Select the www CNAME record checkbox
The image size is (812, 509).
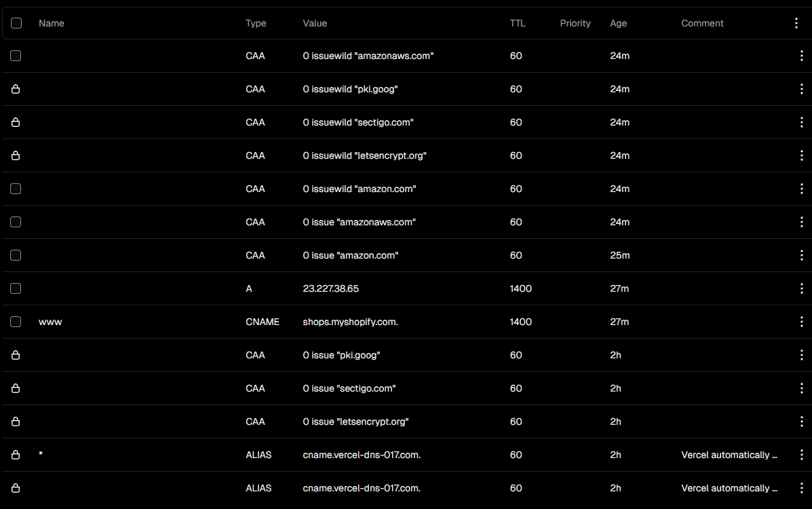(16, 322)
